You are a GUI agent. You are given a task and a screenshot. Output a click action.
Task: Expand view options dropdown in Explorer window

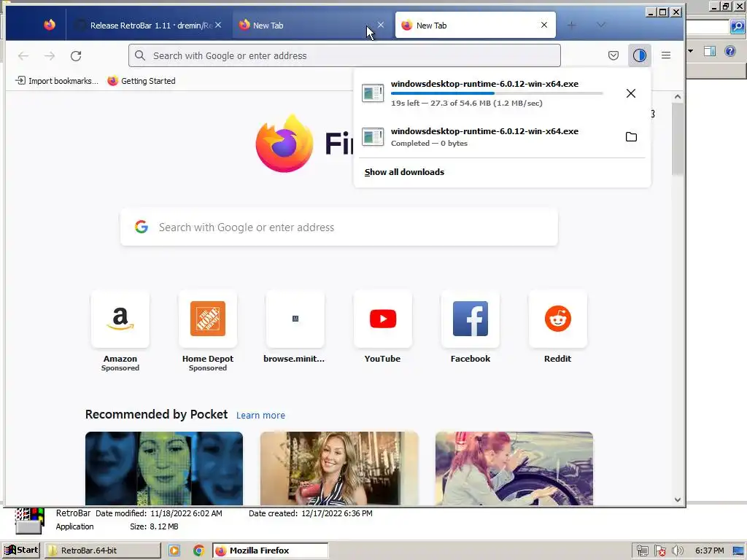coord(691,51)
